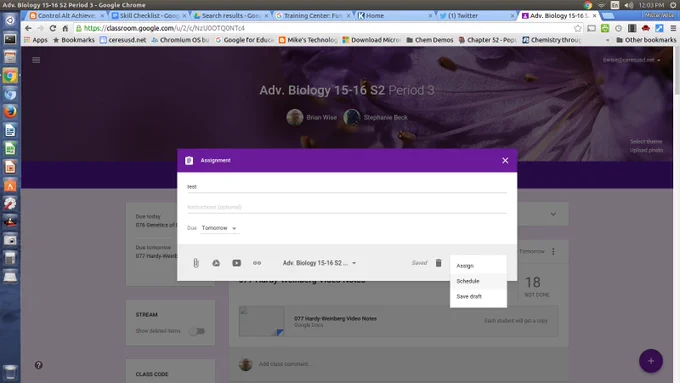Click Stephanie Beck teacher avatar
This screenshot has width=680, height=383.
pos(352,117)
